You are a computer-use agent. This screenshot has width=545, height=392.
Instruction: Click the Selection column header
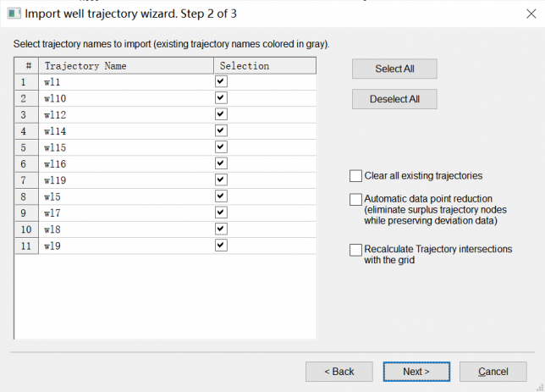[x=264, y=65]
